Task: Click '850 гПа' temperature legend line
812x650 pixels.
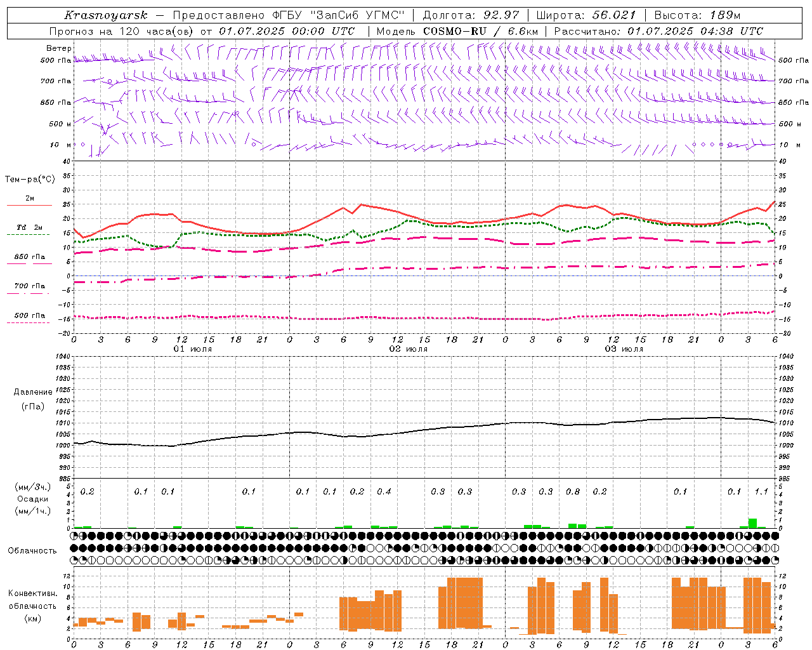Action: (29, 263)
